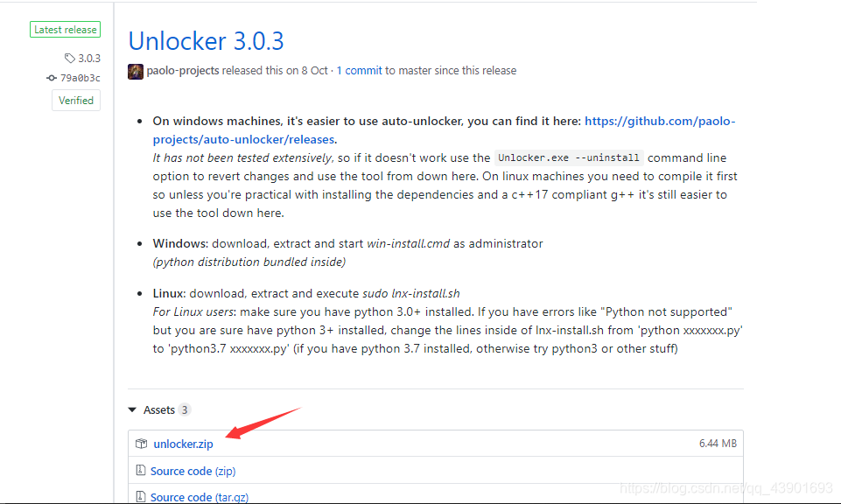Click the Latest release badge
The height and width of the screenshot is (504, 841).
pos(65,30)
